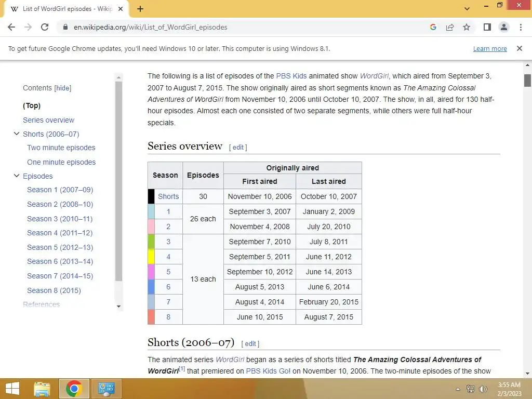The width and height of the screenshot is (532, 399).
Task: Open Shorts (2006–07) contents entry
Action: click(x=51, y=134)
